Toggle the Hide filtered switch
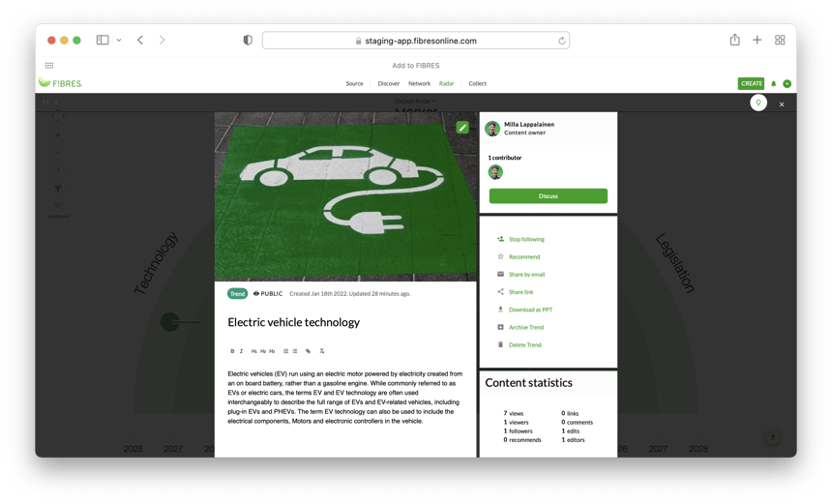Viewport: 832px width, 504px height. 58,205
